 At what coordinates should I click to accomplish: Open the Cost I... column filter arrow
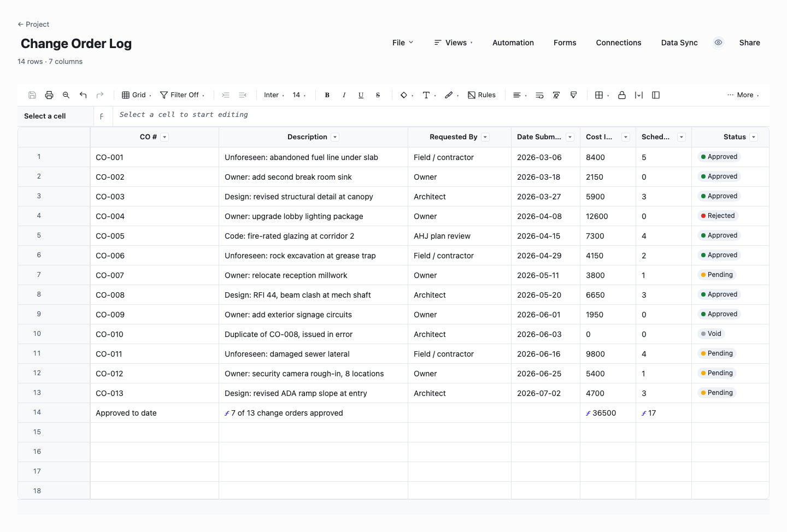pyautogui.click(x=626, y=137)
